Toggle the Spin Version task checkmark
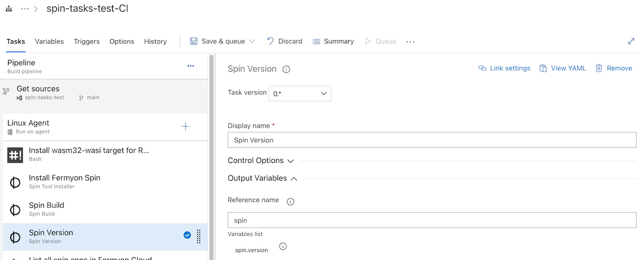 tap(187, 235)
